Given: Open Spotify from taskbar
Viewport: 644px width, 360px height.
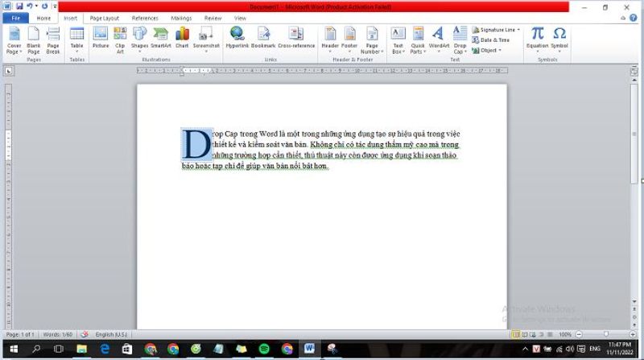Looking at the screenshot, I should tap(264, 349).
